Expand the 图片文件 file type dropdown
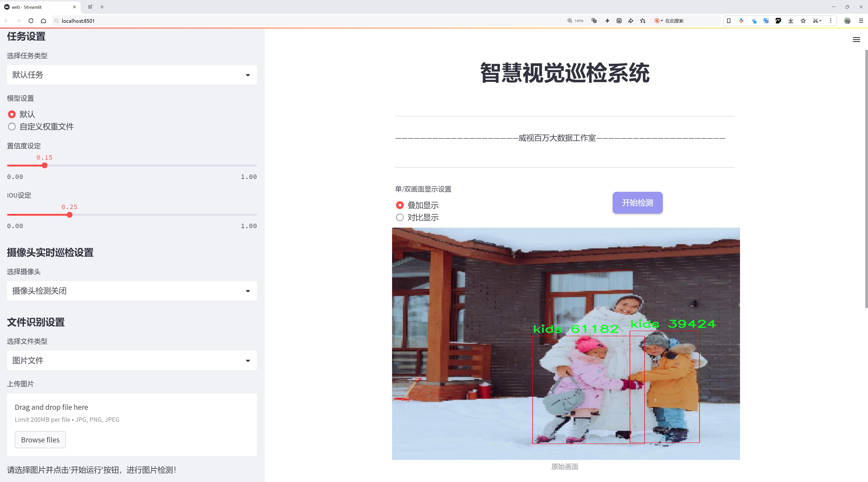868x482 pixels. [132, 360]
